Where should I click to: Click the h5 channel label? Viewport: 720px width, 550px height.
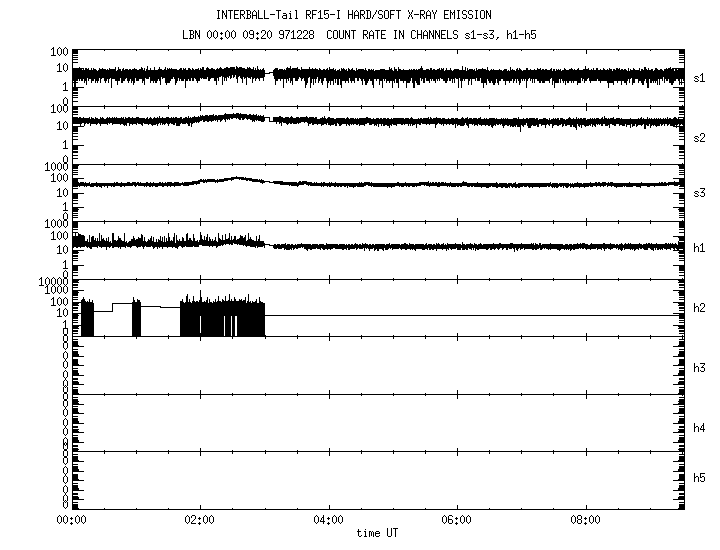point(700,478)
